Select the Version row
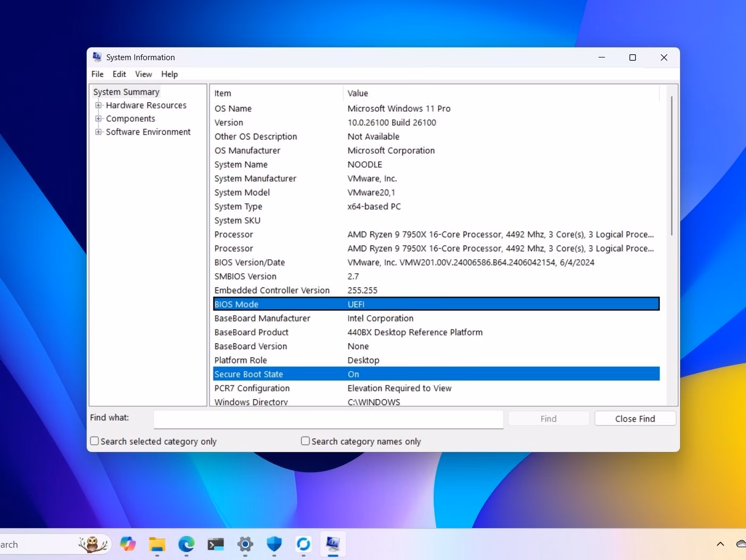Viewport: 746px width, 560px height. (436, 122)
